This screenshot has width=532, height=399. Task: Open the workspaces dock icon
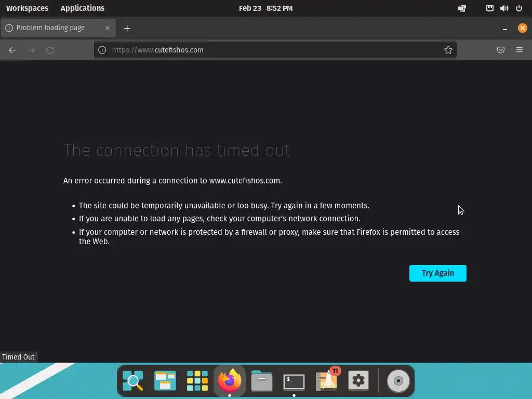(165, 381)
